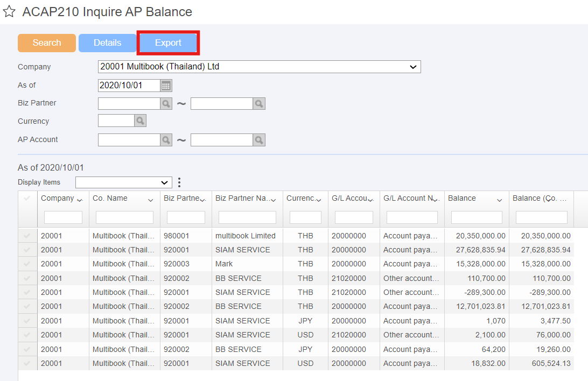
Task: Check the row with balance 18,832.00
Action: [x=27, y=363]
